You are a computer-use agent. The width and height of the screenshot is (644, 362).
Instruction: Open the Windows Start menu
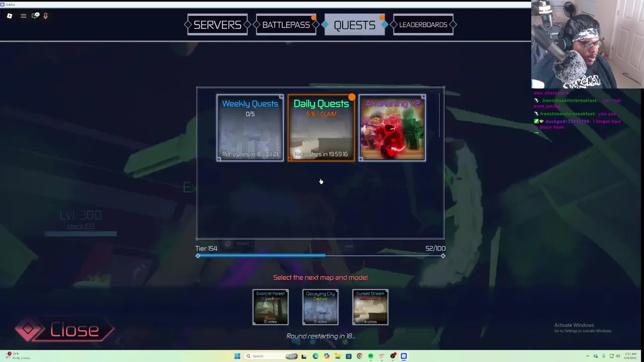tap(237, 356)
